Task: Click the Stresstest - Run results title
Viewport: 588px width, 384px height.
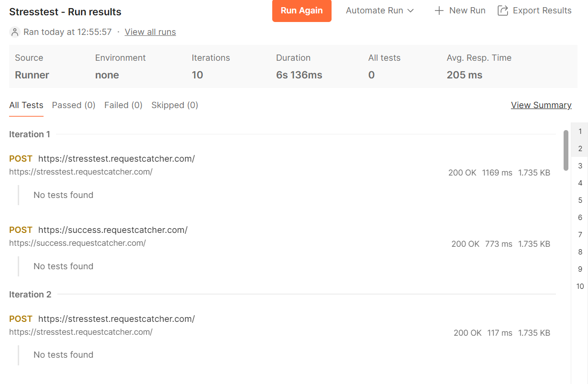Action: tap(65, 12)
